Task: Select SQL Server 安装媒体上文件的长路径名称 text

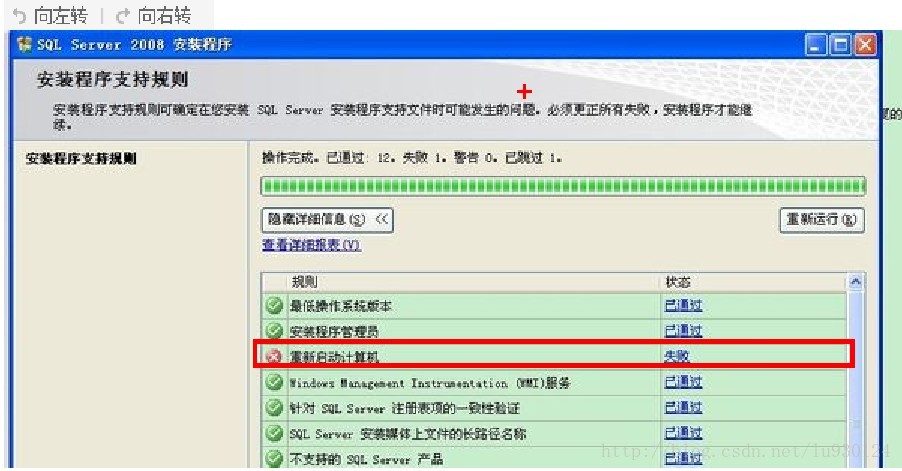Action: pyautogui.click(x=408, y=434)
